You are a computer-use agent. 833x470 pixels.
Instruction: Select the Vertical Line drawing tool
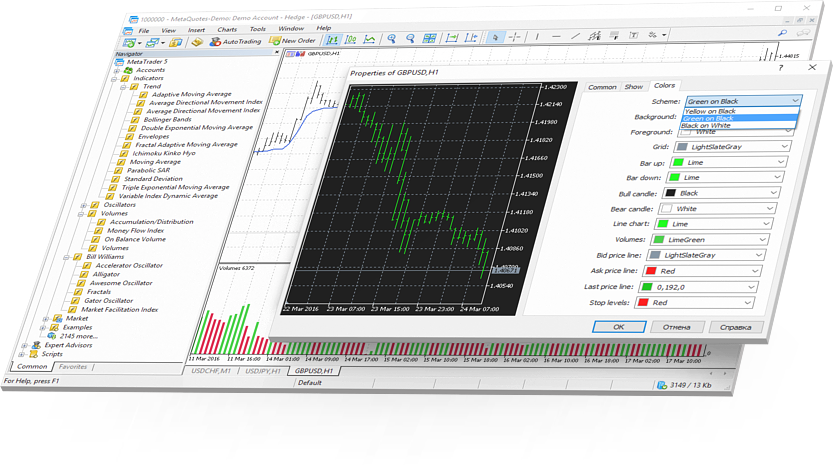(537, 36)
